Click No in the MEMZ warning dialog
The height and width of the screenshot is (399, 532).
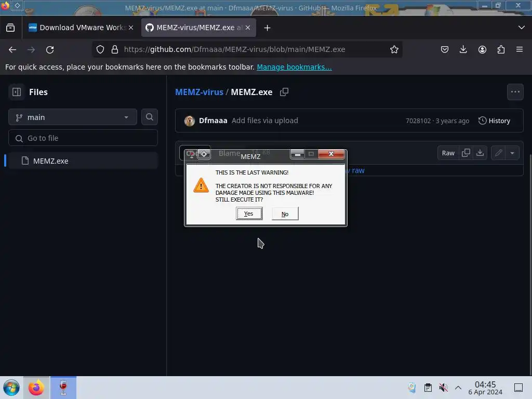(x=285, y=214)
